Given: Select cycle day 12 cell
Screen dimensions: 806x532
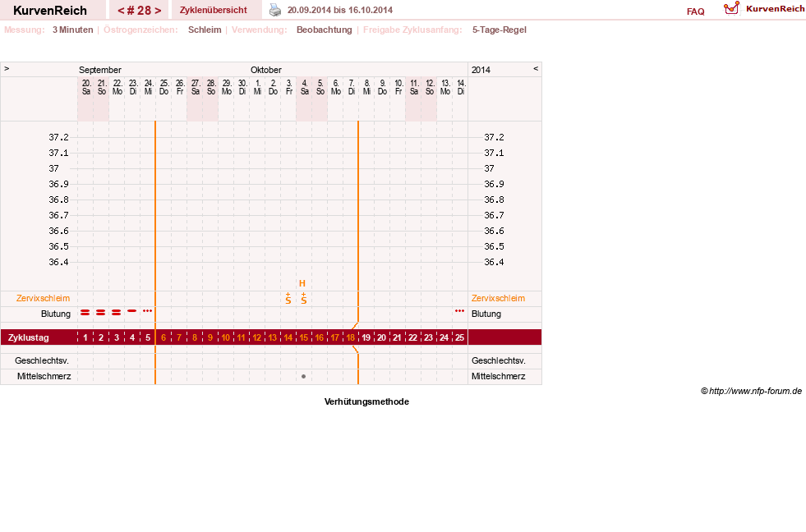Looking at the screenshot, I should click(257, 337).
